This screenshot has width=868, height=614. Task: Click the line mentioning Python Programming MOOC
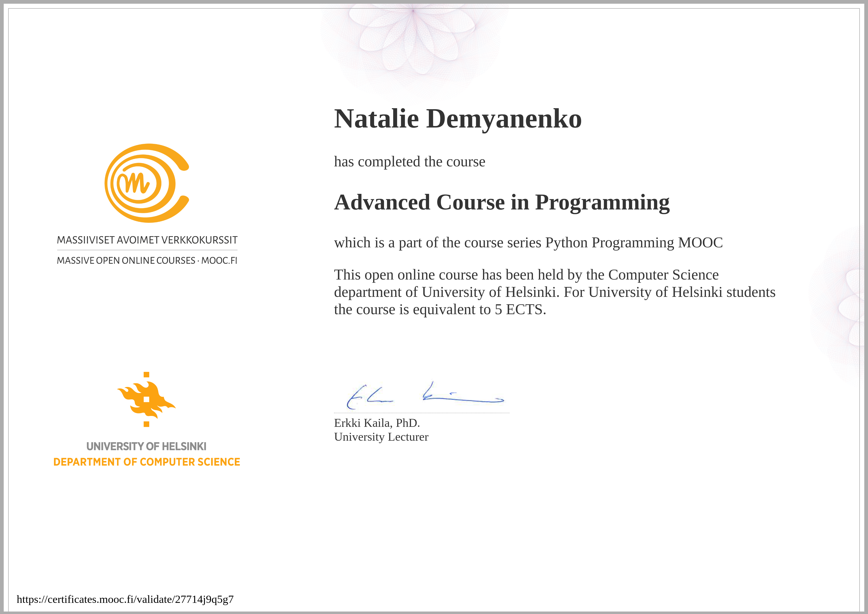pyautogui.click(x=528, y=243)
